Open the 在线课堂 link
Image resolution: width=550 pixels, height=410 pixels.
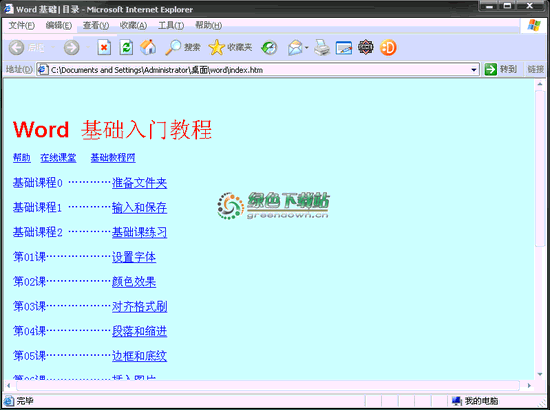click(x=58, y=157)
